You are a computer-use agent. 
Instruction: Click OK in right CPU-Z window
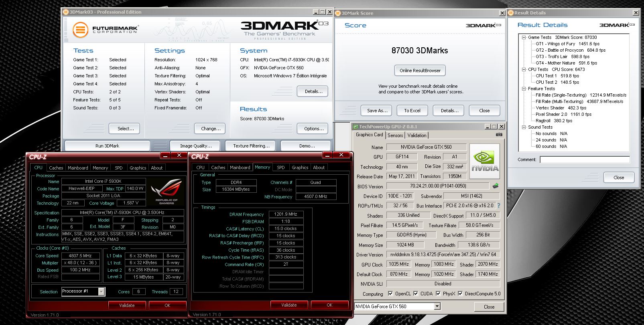click(x=329, y=305)
